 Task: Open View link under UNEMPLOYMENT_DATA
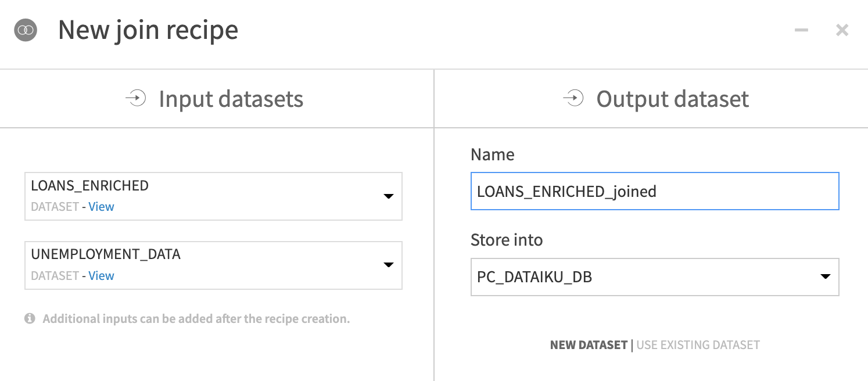click(x=101, y=276)
